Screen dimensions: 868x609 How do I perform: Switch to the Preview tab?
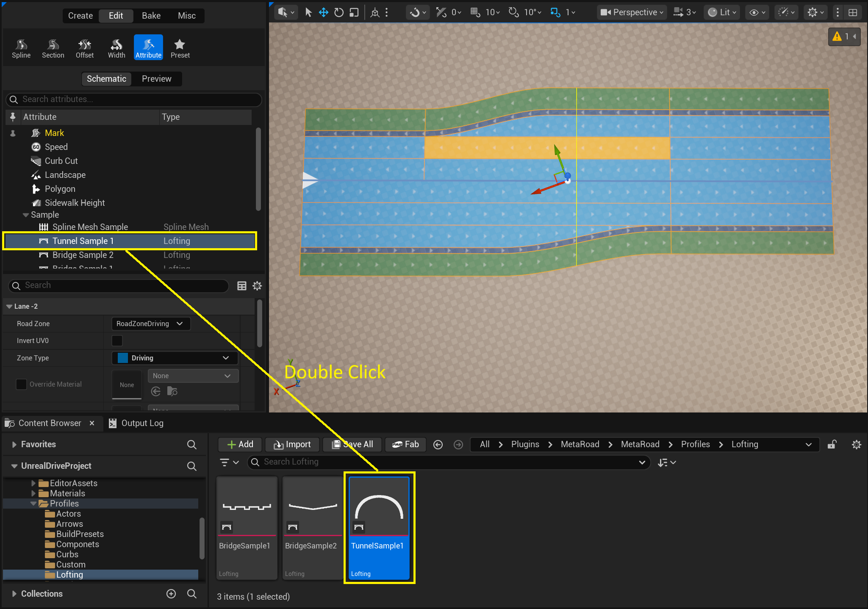tap(157, 79)
